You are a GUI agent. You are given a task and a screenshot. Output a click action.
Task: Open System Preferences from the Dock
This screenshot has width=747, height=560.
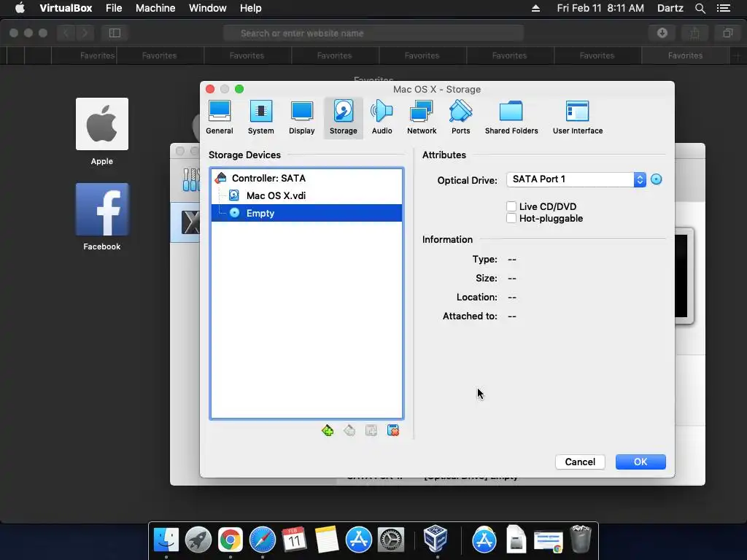(391, 540)
